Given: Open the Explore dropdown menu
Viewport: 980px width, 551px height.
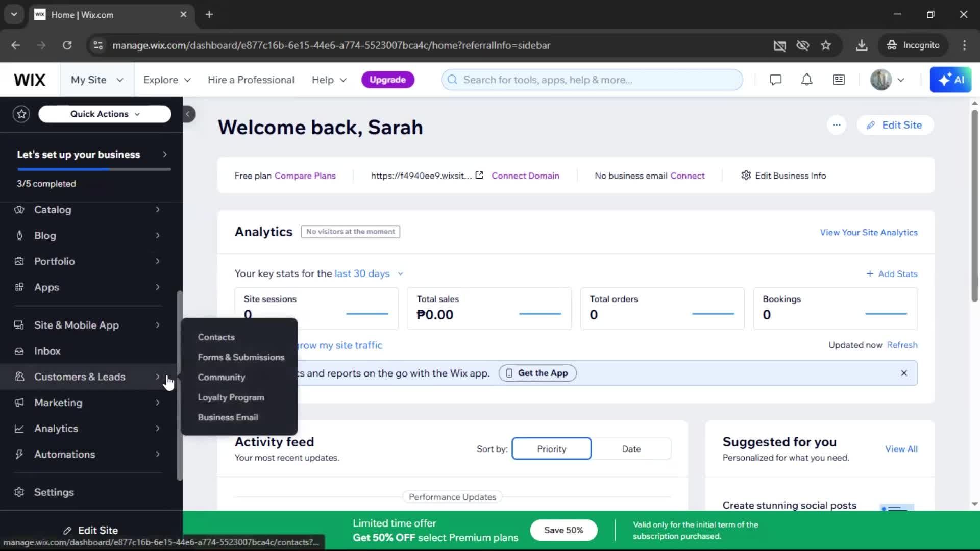Looking at the screenshot, I should pyautogui.click(x=167, y=80).
